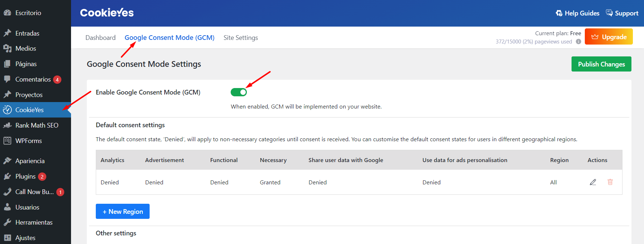Click the Help Guides icon in header
Viewport: 644px width, 244px height.
[x=559, y=13]
